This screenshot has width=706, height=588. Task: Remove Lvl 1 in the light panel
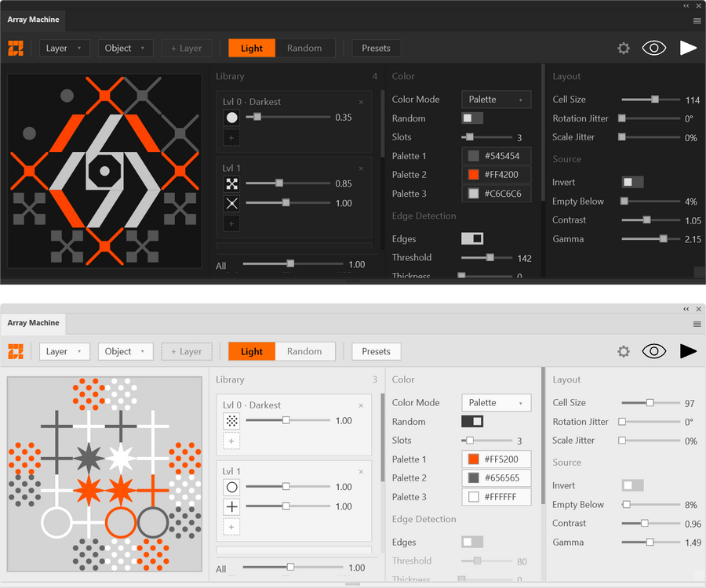tap(361, 471)
